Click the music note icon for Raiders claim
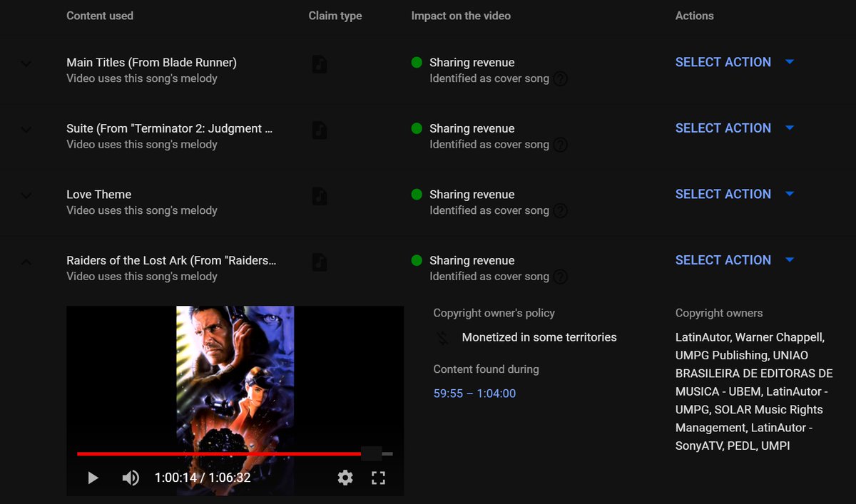 coord(320,262)
